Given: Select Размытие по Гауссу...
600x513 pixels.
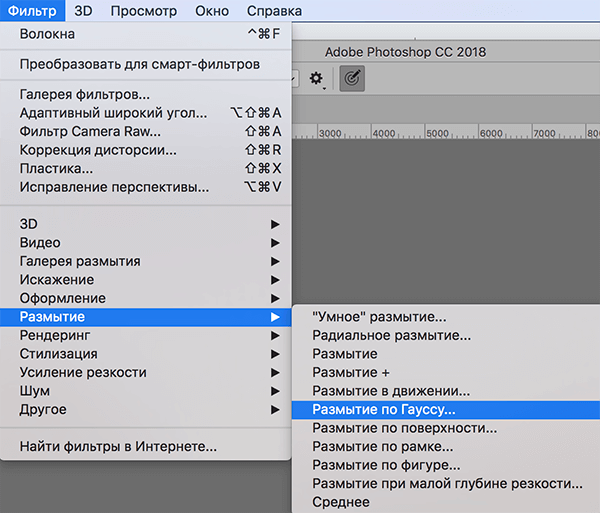Looking at the screenshot, I should pos(446,410).
